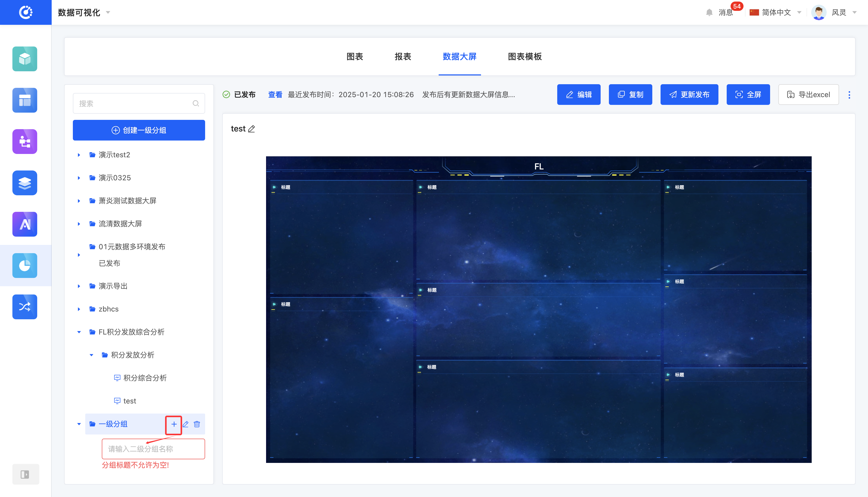Open the AI module in left sidebar

(x=25, y=224)
